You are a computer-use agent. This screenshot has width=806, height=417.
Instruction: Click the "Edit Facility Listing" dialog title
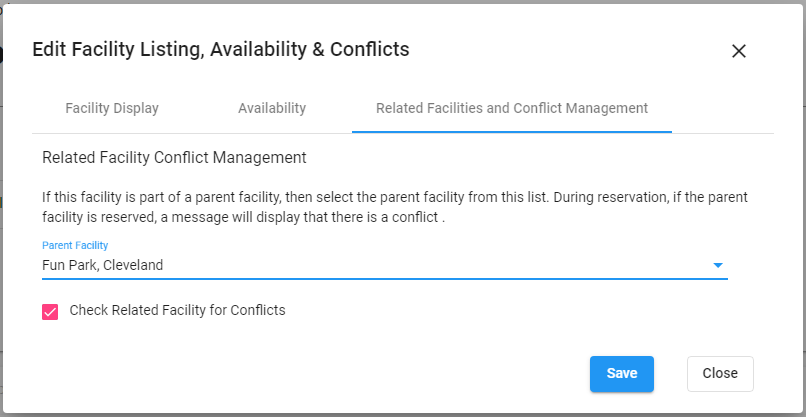click(x=221, y=49)
